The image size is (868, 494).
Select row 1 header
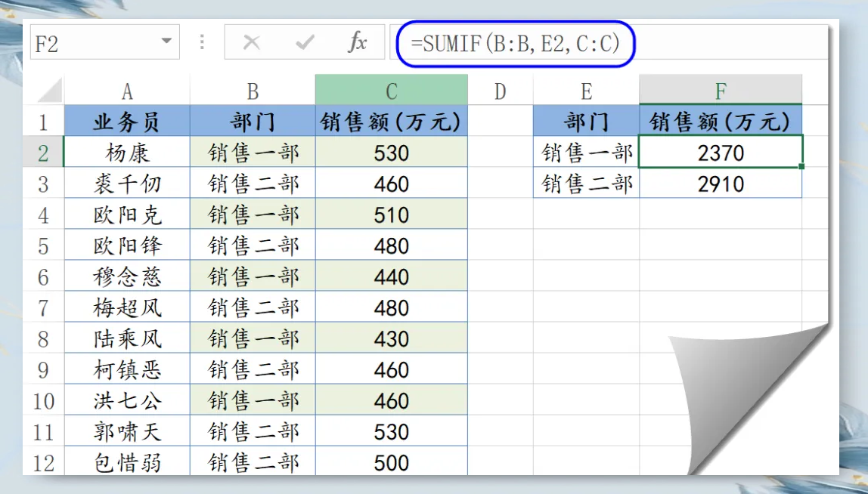click(43, 121)
